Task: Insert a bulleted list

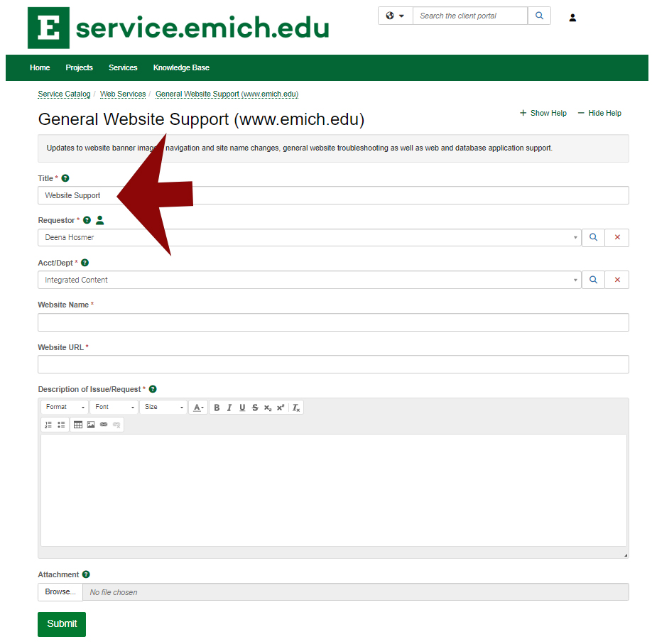Action: click(61, 425)
